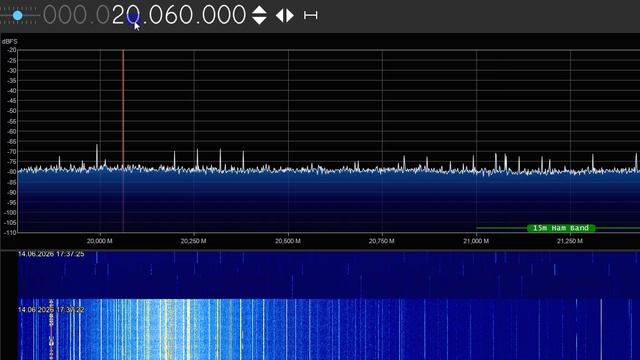Click the frequency step up arrow

tap(259, 10)
